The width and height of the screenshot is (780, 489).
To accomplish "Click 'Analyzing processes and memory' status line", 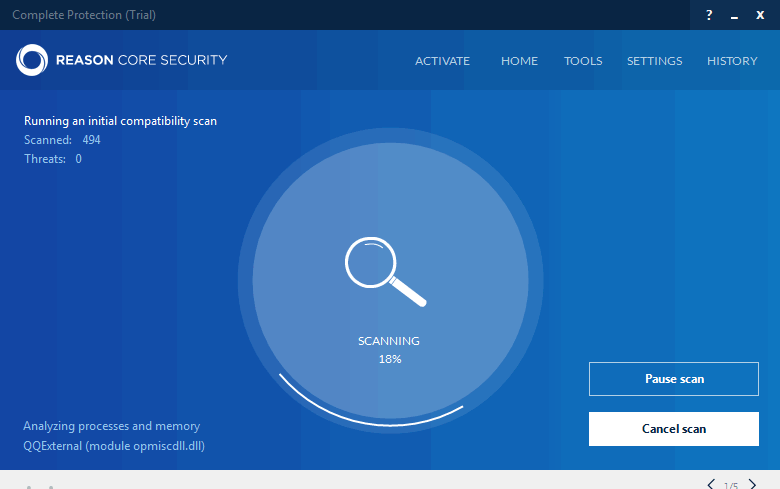I will (111, 426).
